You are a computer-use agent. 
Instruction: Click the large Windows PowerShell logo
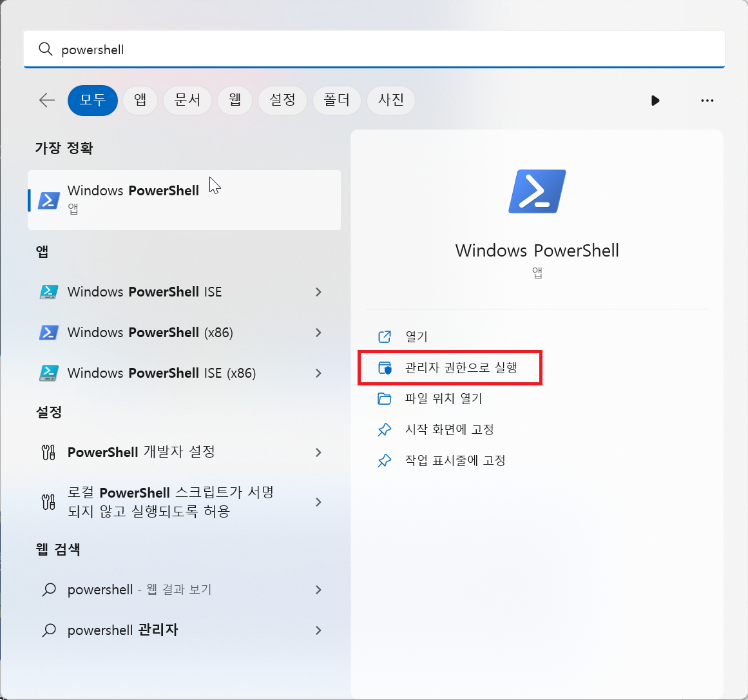(537, 191)
